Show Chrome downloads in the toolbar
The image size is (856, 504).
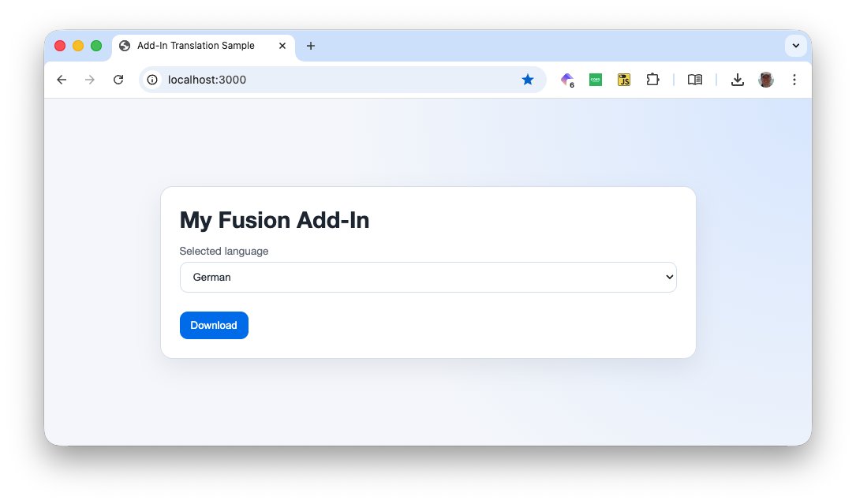point(738,80)
